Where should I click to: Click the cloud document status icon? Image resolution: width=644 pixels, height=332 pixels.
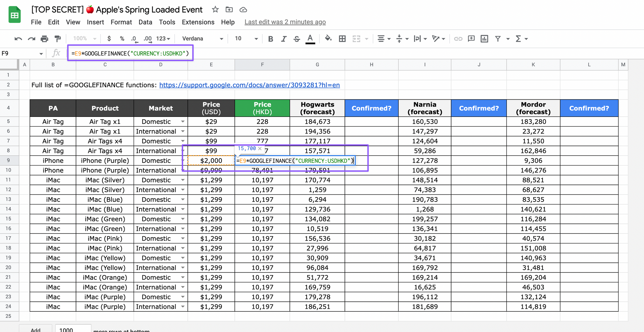[x=243, y=10]
